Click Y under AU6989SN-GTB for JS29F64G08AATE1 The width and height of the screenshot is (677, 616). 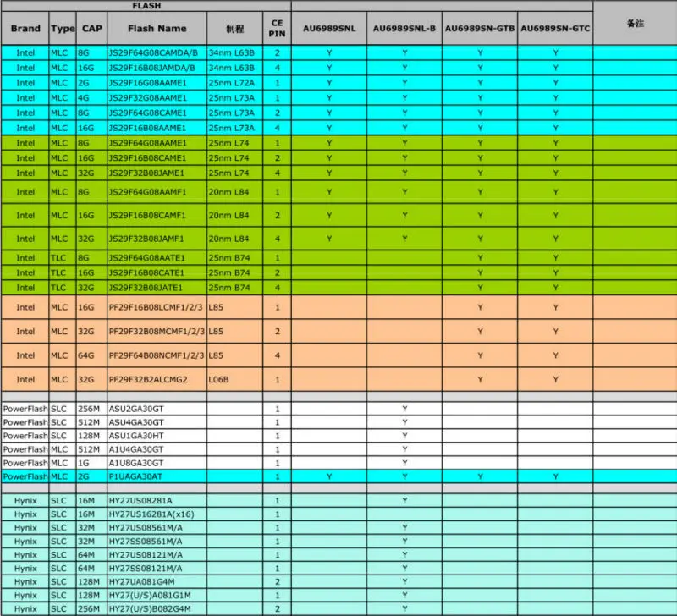(x=480, y=258)
